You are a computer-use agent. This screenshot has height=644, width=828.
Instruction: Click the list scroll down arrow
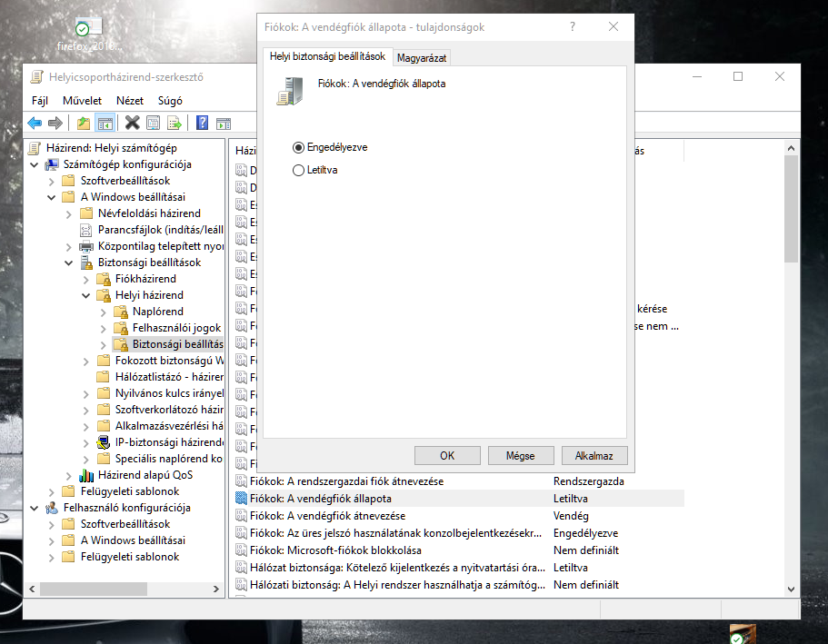coord(791,590)
